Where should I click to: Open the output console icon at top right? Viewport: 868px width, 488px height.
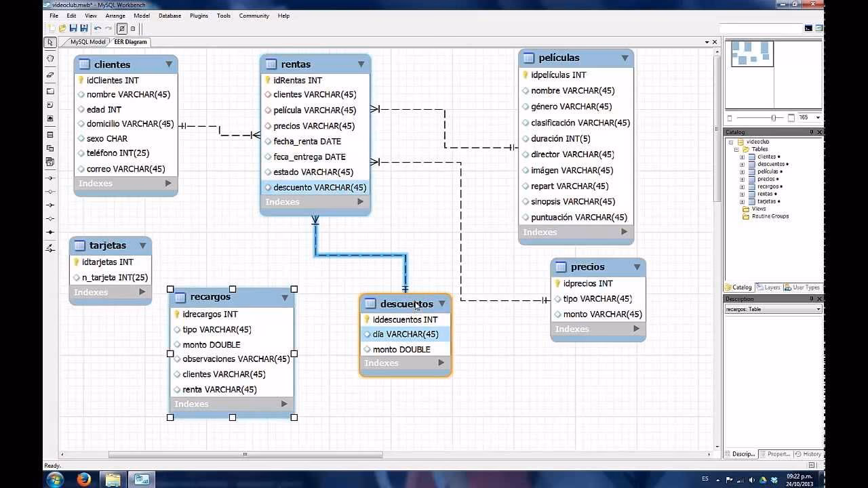[x=808, y=28]
